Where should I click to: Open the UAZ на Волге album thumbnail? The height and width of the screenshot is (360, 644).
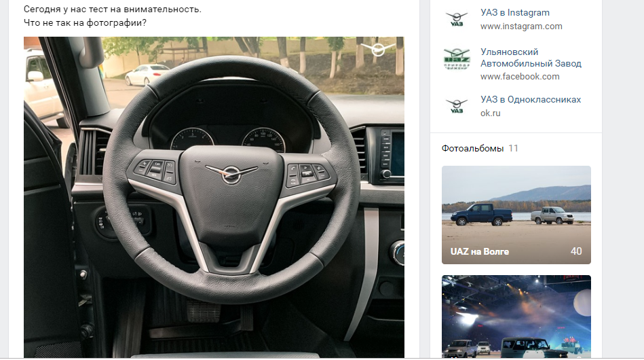(x=516, y=215)
